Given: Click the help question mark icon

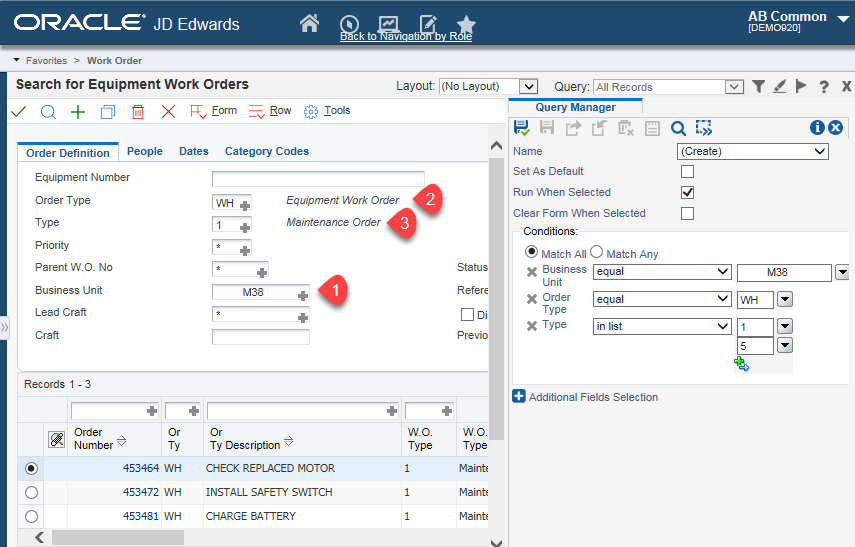Looking at the screenshot, I should 824,87.
